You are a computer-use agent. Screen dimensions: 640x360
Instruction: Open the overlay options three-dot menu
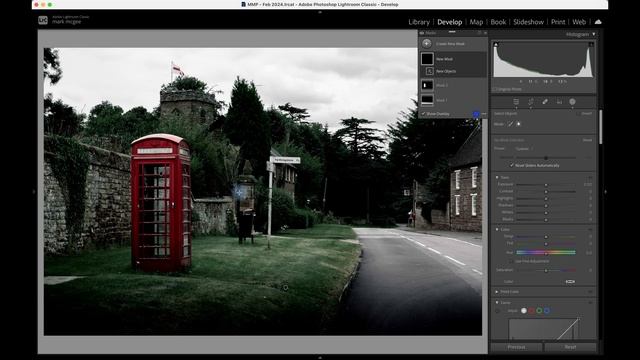pyautogui.click(x=484, y=114)
